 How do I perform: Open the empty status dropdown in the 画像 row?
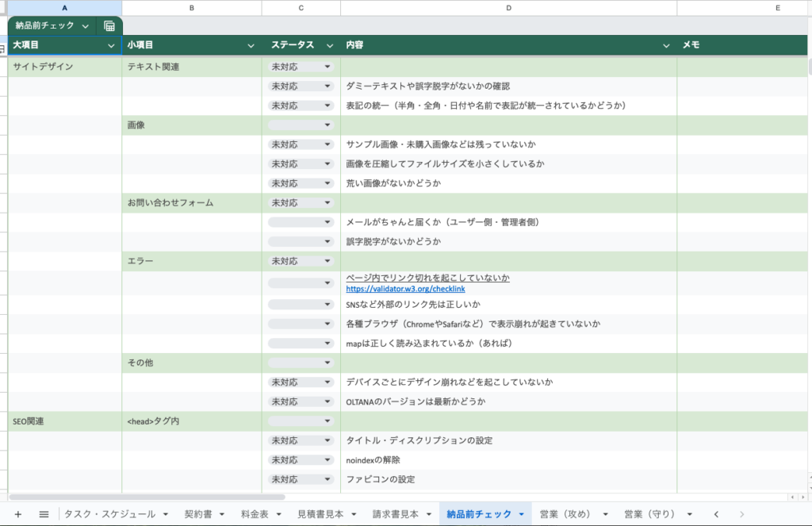pyautogui.click(x=327, y=125)
